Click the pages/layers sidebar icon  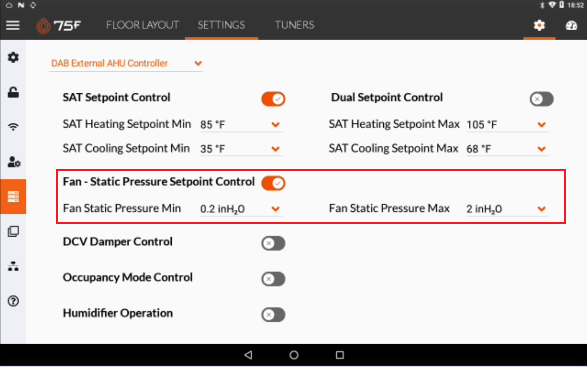tap(13, 231)
